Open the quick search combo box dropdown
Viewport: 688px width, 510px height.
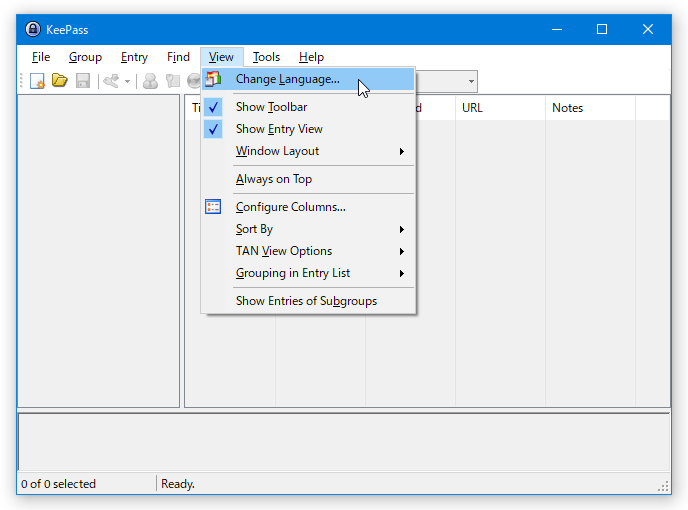point(471,81)
